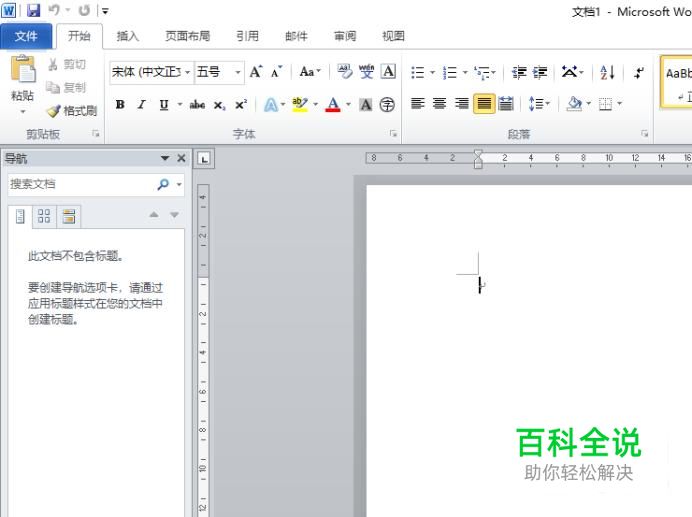Apply character border icon
This screenshot has height=517, width=692.
[x=388, y=71]
